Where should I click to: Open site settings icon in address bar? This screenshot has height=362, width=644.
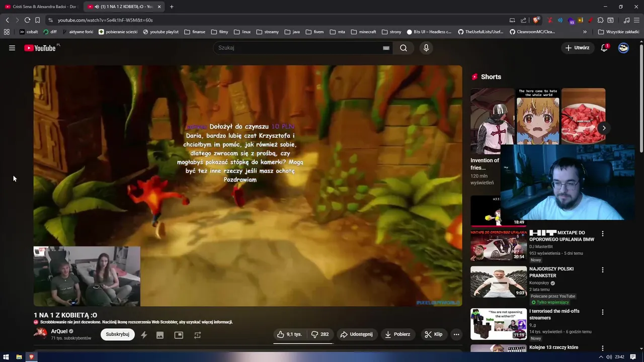(x=50, y=20)
